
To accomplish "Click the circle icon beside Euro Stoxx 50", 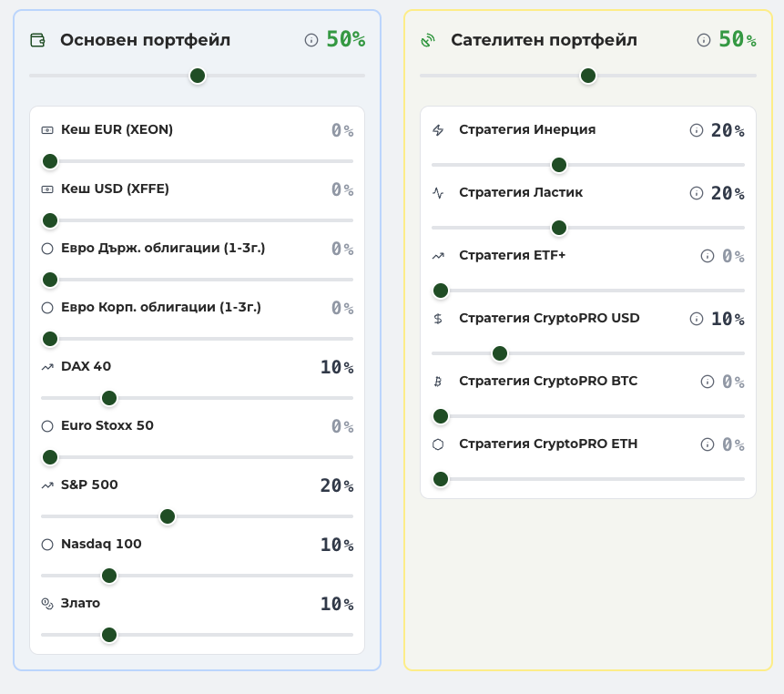I will point(47,426).
